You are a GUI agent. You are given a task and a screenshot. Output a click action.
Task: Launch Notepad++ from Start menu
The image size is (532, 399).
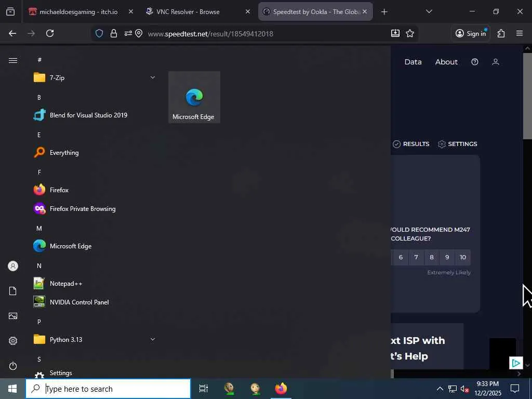click(x=95, y=283)
